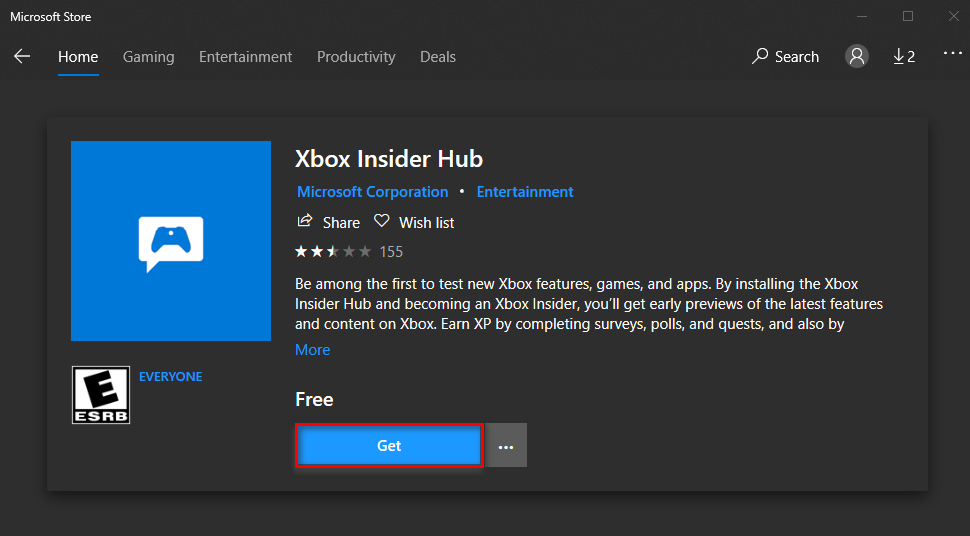The image size is (970, 536).
Task: Open the EVERYONE rating link
Action: click(x=170, y=377)
